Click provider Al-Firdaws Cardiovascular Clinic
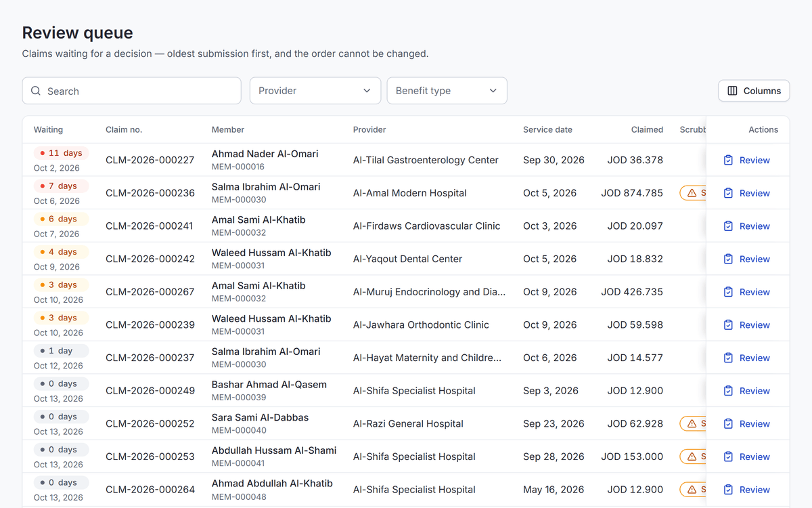The height and width of the screenshot is (508, 812). [x=427, y=226]
